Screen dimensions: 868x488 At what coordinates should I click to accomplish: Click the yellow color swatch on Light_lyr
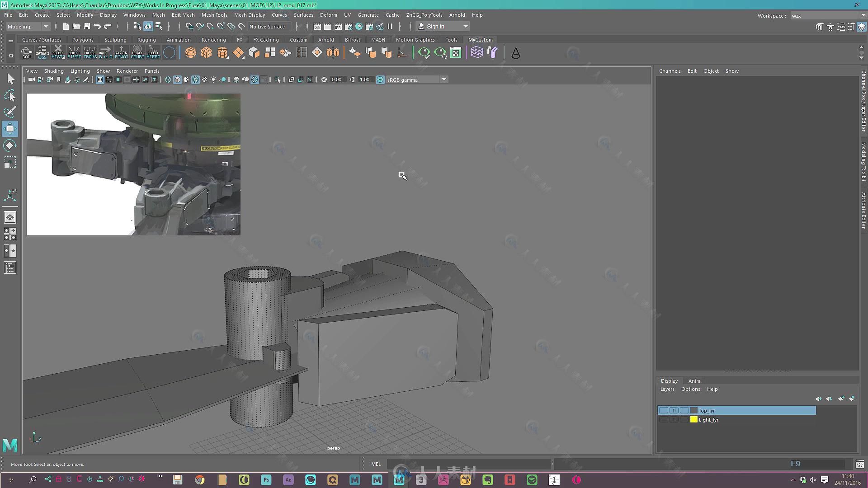click(693, 419)
